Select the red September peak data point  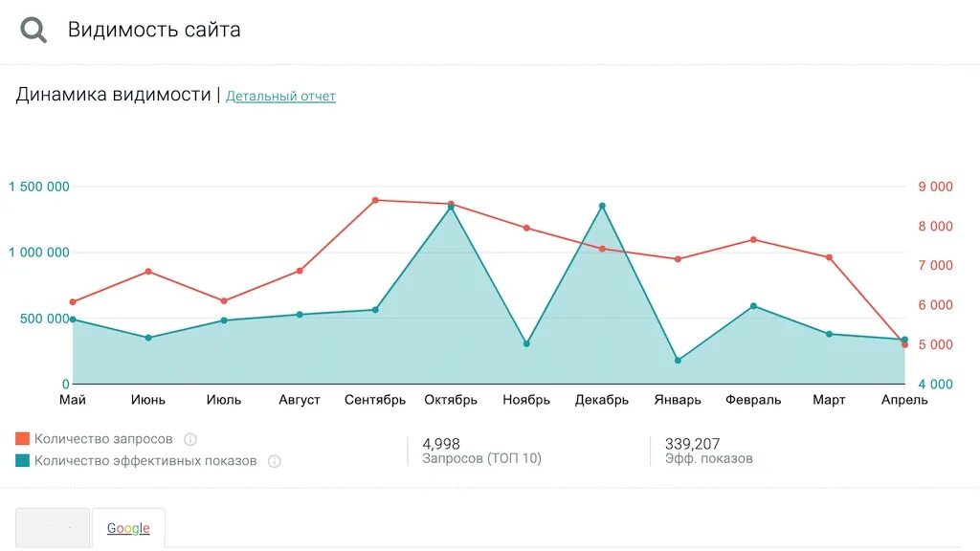375,201
